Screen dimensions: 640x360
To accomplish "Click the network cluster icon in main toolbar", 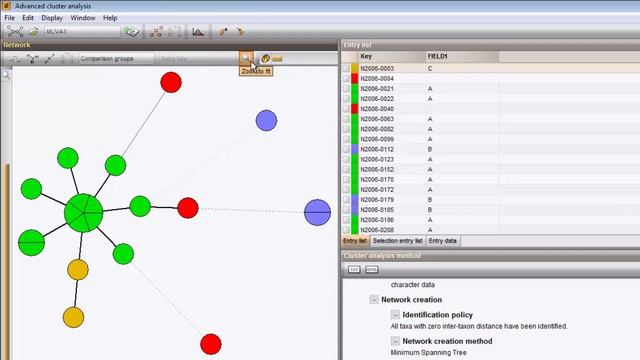I will pyautogui.click(x=15, y=31).
